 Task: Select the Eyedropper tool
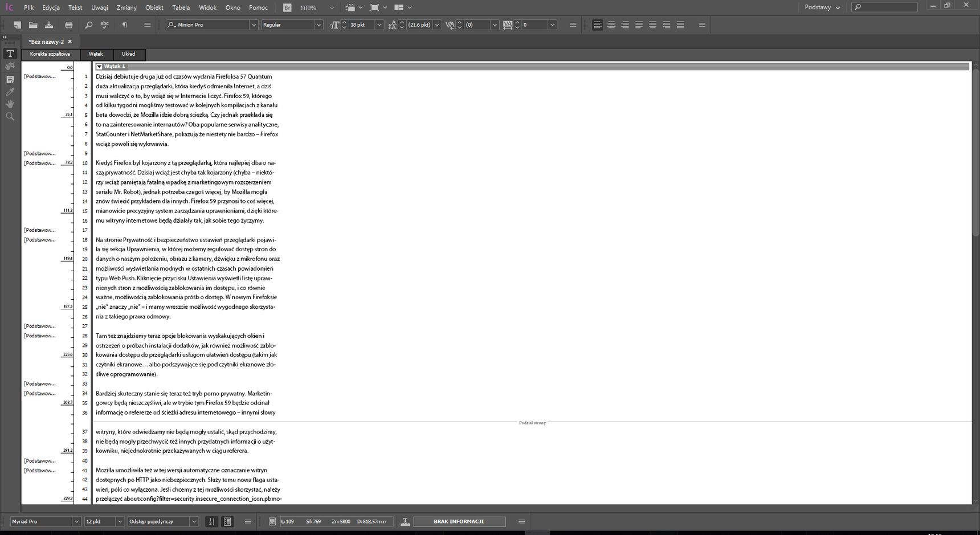point(10,92)
